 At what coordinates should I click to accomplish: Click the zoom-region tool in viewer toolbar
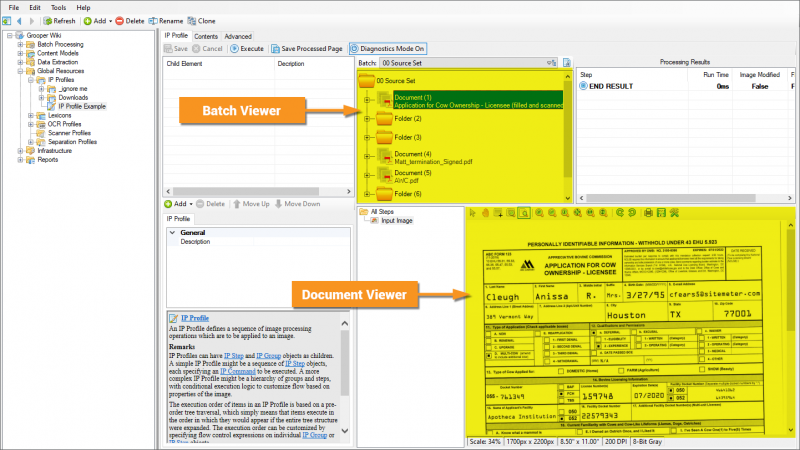(511, 213)
